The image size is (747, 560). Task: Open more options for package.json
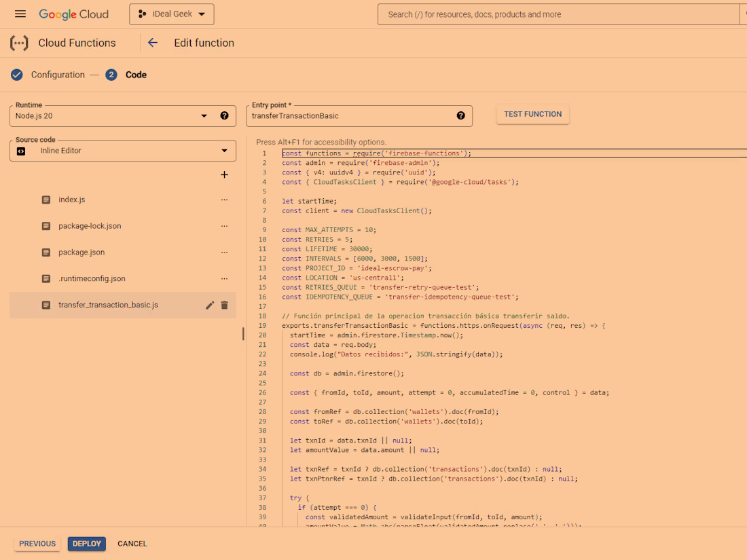224,253
